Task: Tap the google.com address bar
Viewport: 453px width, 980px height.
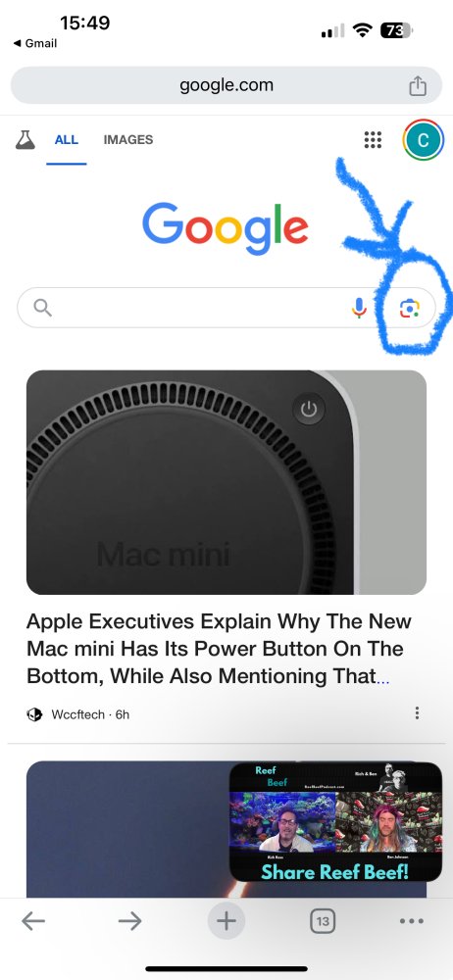Action: click(x=226, y=85)
